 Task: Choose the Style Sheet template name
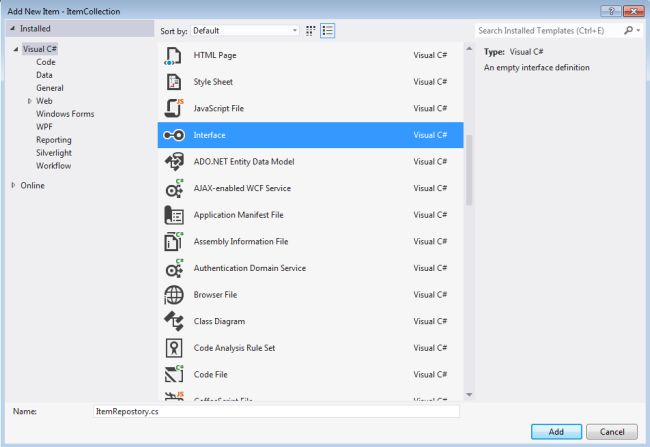(x=213, y=82)
